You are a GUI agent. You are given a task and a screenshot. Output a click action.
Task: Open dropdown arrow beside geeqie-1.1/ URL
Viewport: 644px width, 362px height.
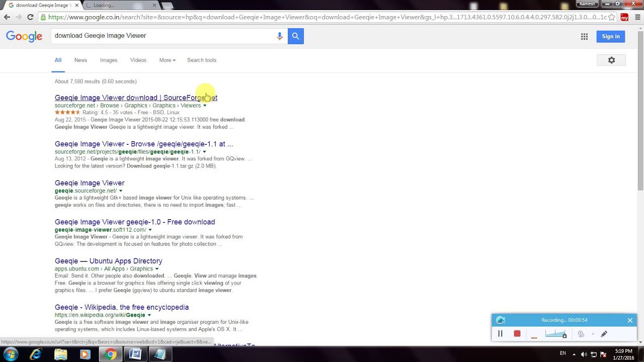pyautogui.click(x=204, y=152)
